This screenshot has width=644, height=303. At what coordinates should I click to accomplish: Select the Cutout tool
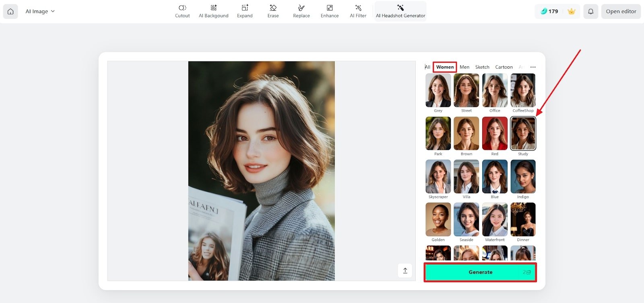coord(182,11)
